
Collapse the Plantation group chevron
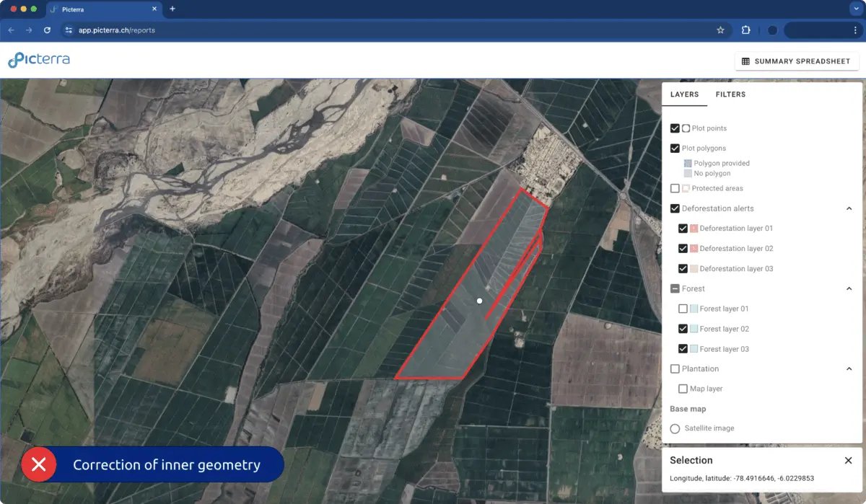point(849,368)
